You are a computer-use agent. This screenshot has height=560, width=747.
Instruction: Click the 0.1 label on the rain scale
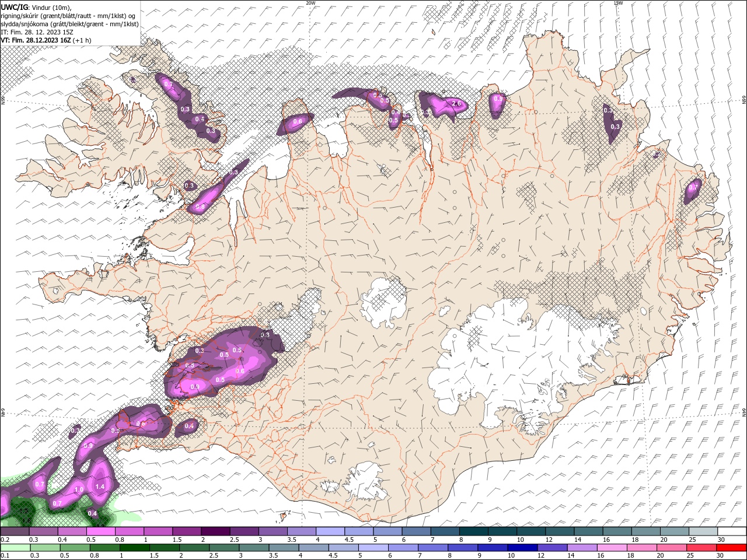pos(4,556)
